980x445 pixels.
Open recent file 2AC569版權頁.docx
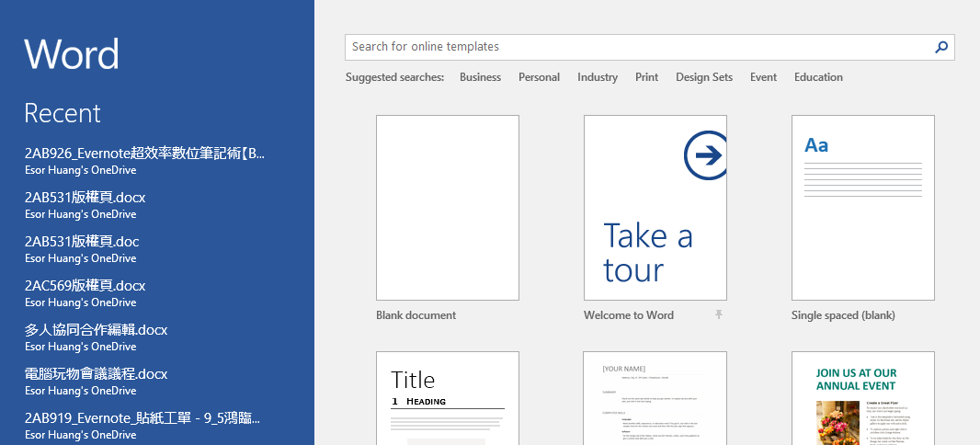coord(85,293)
